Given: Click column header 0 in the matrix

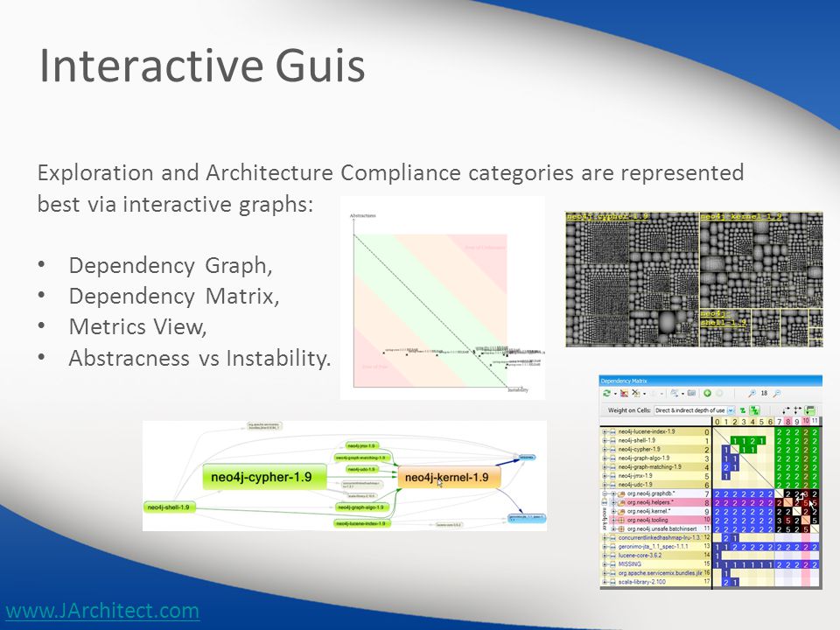Looking at the screenshot, I should click(717, 422).
